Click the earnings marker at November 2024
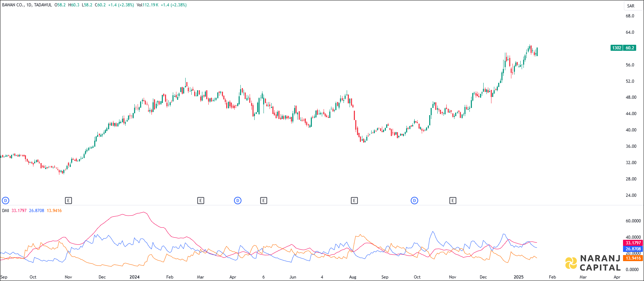This screenshot has height=281, width=644. [453, 201]
